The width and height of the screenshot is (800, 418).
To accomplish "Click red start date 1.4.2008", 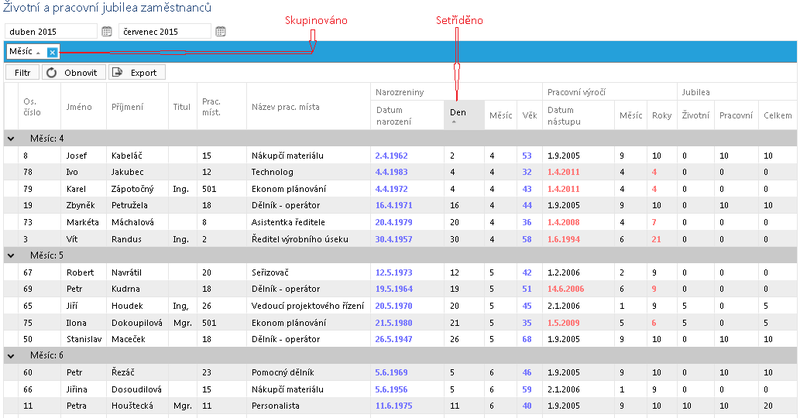I will click(x=563, y=222).
